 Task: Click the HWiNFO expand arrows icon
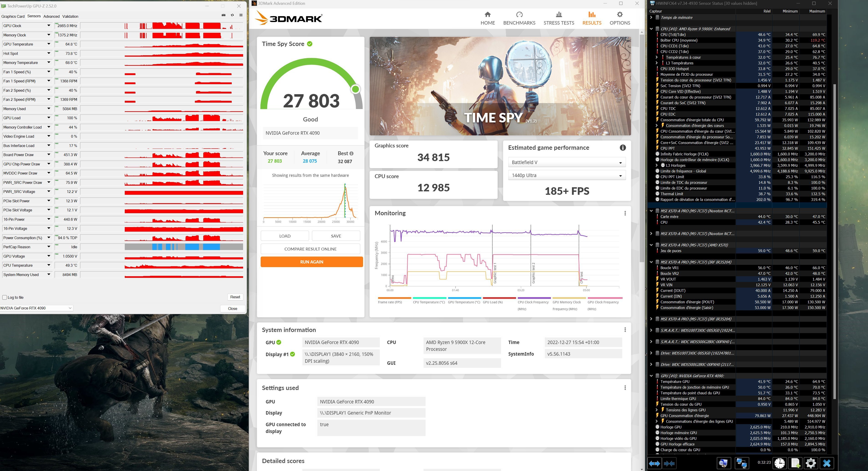[x=654, y=463]
